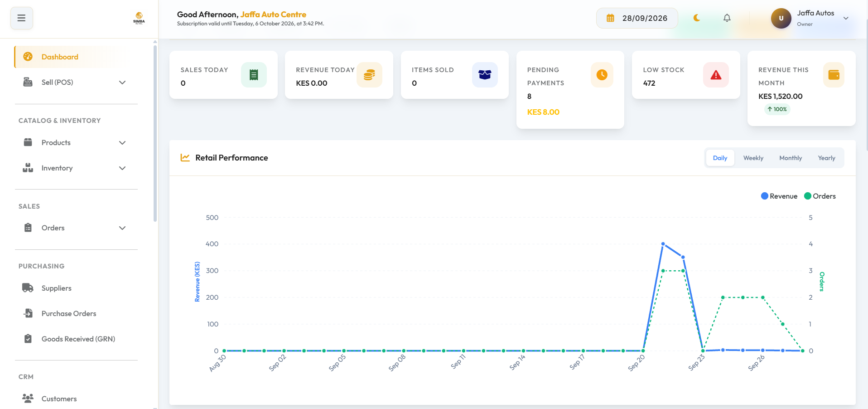The image size is (868, 409).
Task: Click the Dashboard gauge icon
Action: tap(28, 57)
